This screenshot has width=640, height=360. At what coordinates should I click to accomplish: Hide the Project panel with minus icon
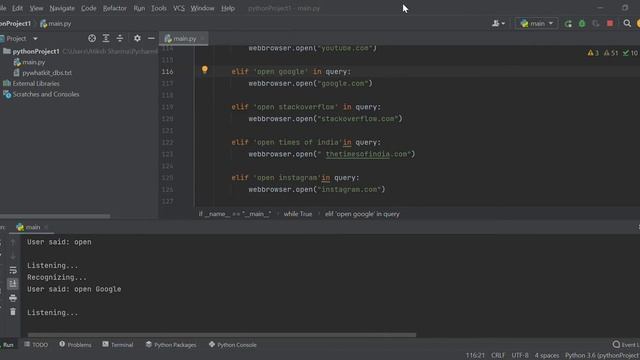point(151,38)
